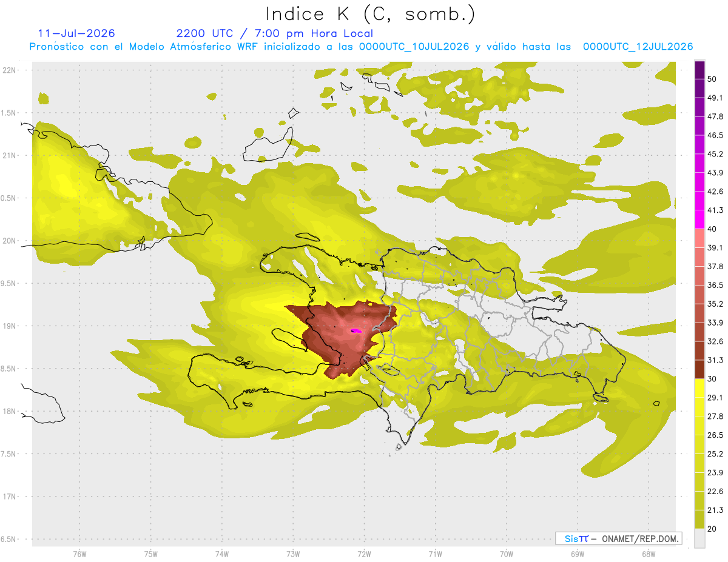This screenshot has height=562, width=728.
Task: Click the colorbar label "20"
Action: [x=712, y=529]
